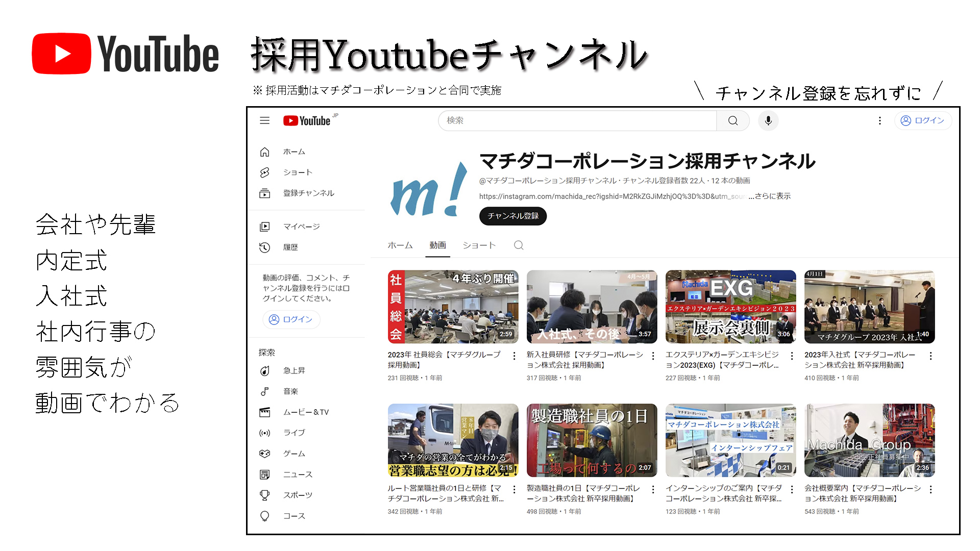Open title 2023年入社式【マチダコーポレー

click(x=860, y=360)
